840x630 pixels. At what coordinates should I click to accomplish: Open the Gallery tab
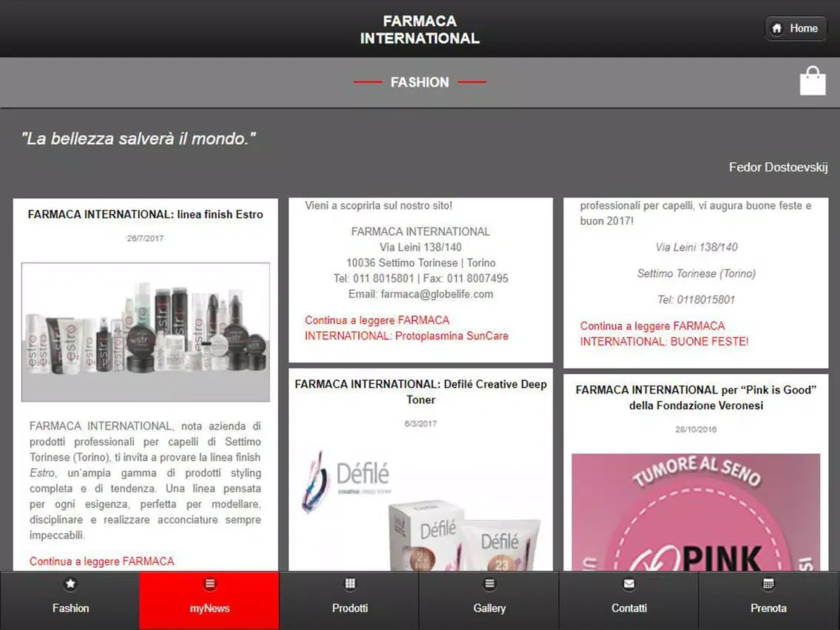[x=489, y=600]
